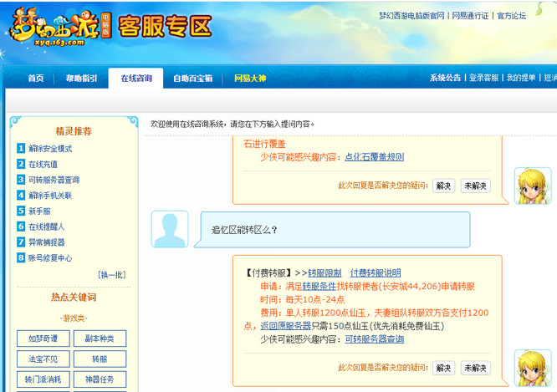
Task: Click 登录客服 link
Action: [x=484, y=78]
